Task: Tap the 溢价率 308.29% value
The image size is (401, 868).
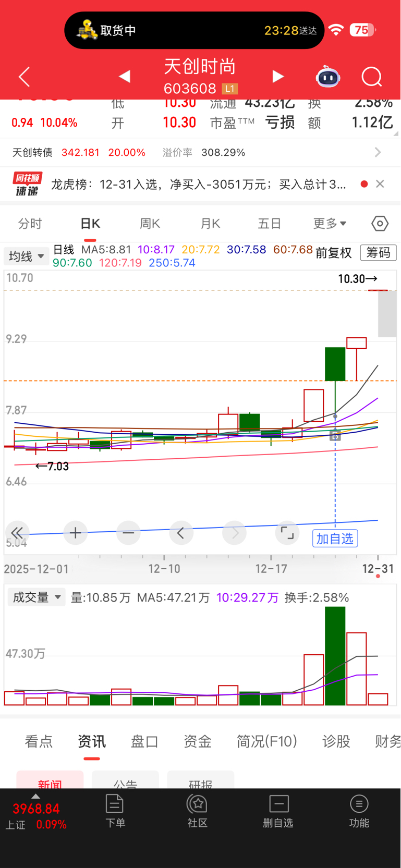Action: pyautogui.click(x=223, y=152)
